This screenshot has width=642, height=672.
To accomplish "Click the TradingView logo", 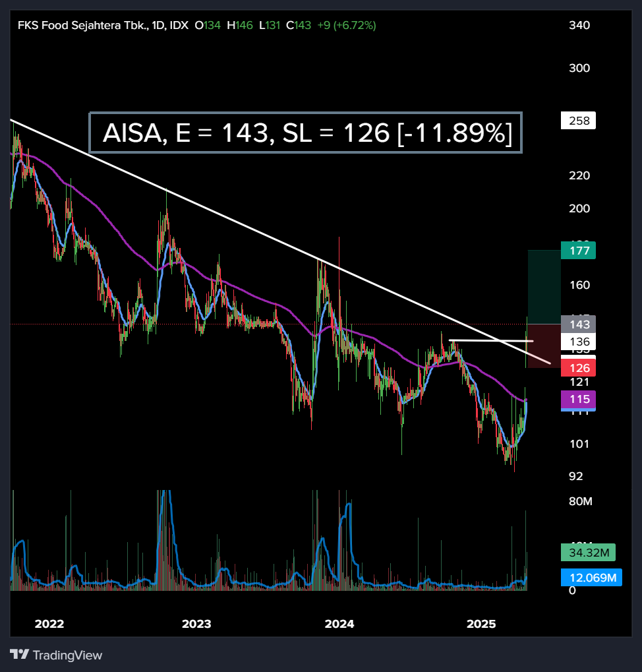I will [55, 655].
